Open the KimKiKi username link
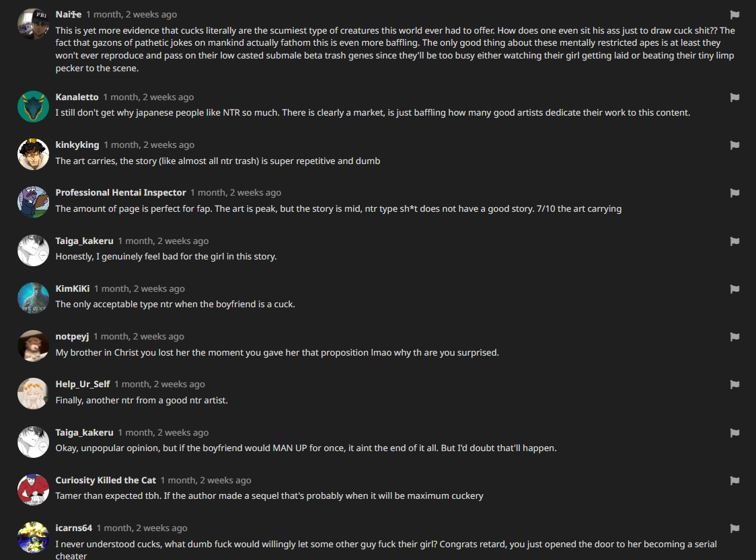This screenshot has height=560, width=756. (72, 289)
